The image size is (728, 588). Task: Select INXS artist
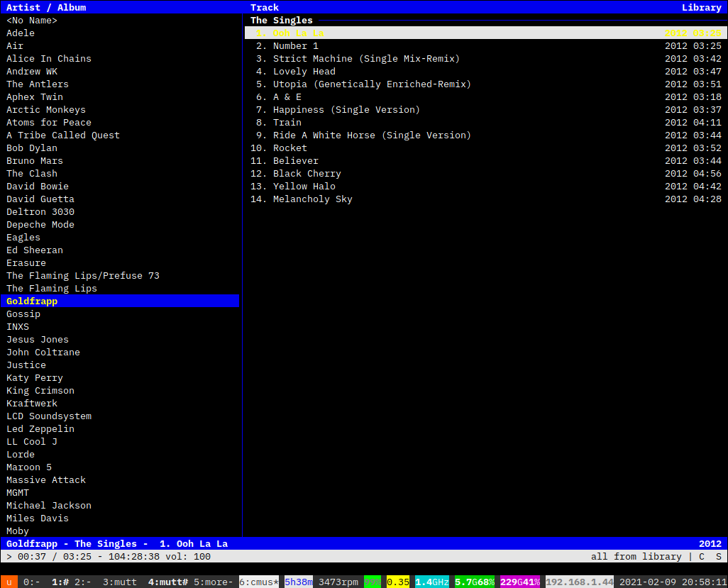pyautogui.click(x=120, y=327)
